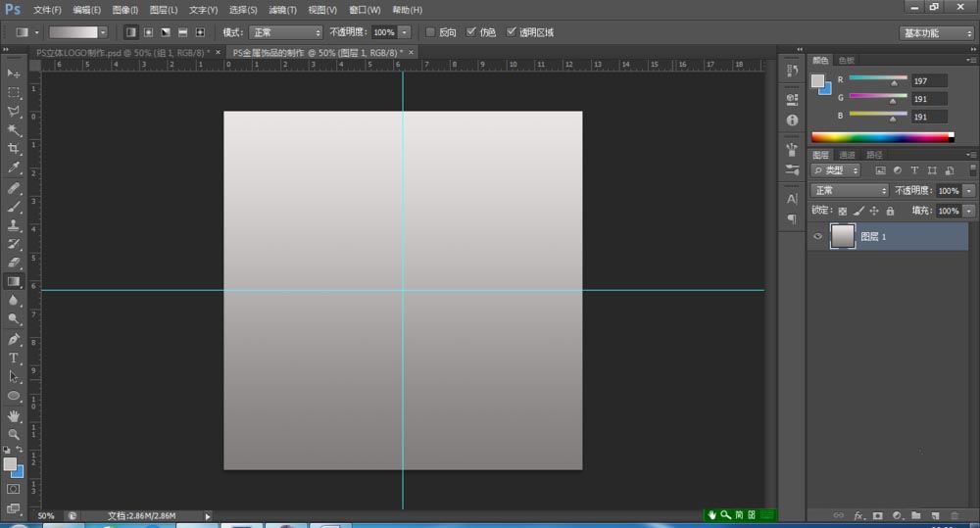Image resolution: width=980 pixels, height=528 pixels.
Task: Select the Move tool
Action: (13, 73)
